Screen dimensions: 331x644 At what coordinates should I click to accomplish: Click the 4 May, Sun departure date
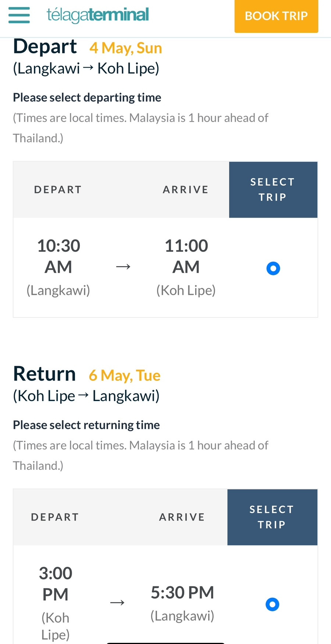126,48
